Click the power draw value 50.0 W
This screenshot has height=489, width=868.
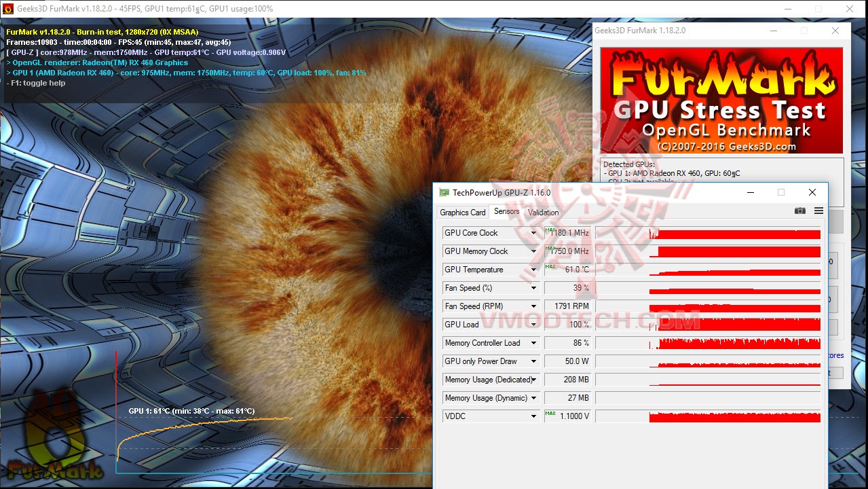[x=567, y=361]
